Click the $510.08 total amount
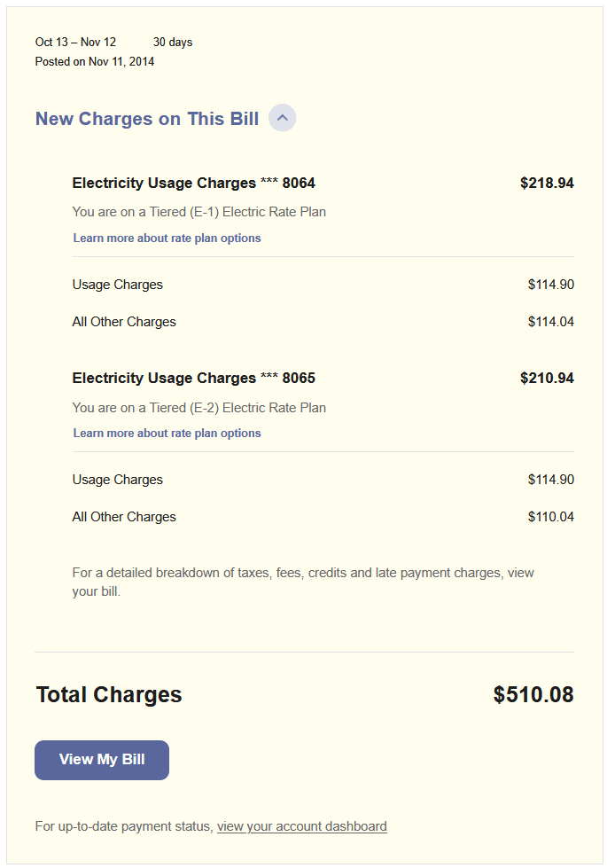Image resolution: width=607 pixels, height=868 pixels. click(x=534, y=695)
